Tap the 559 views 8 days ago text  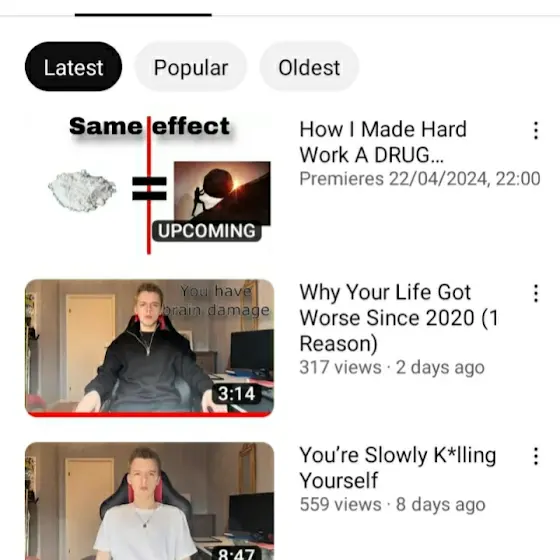tap(392, 504)
